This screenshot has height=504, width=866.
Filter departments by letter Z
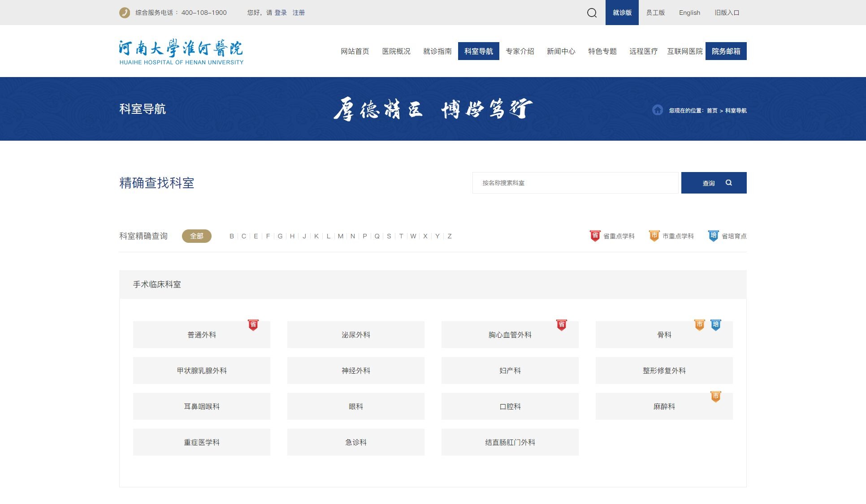450,236
